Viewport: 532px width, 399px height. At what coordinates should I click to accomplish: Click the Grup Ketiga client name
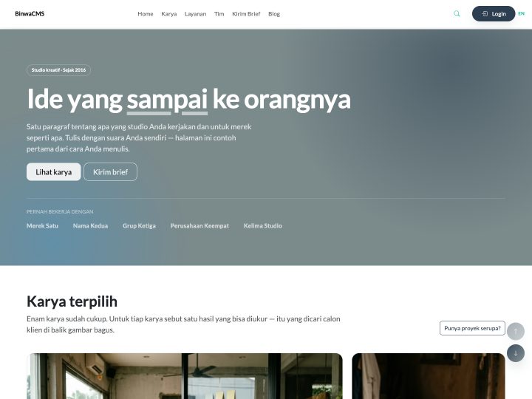139,225
